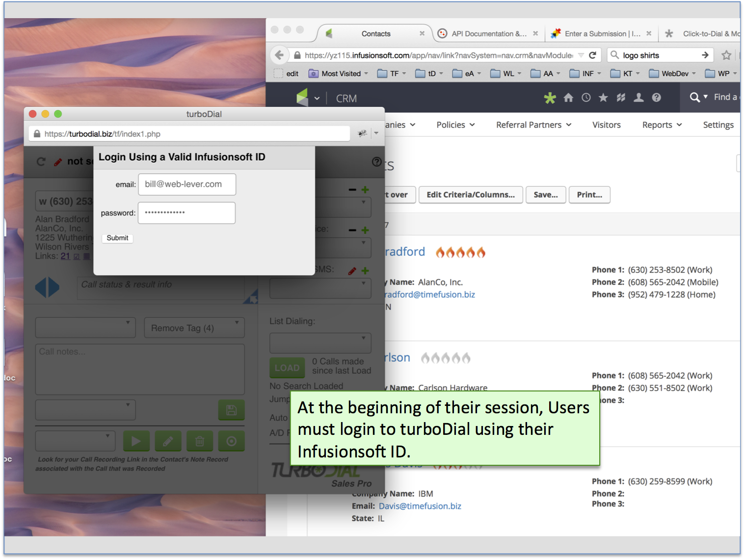Viewport: 744px width, 560px height.
Task: Open the quadrant tiles icon in CRM header
Action: (x=621, y=98)
